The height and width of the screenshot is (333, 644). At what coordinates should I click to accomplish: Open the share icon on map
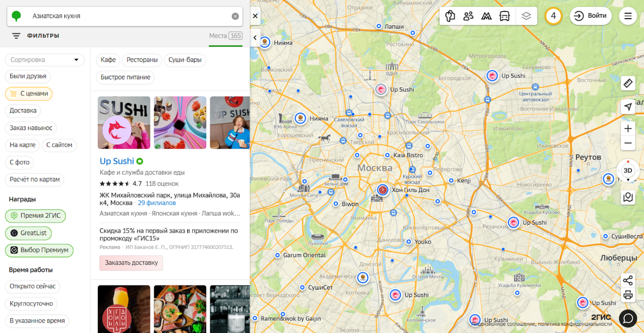[628, 281]
